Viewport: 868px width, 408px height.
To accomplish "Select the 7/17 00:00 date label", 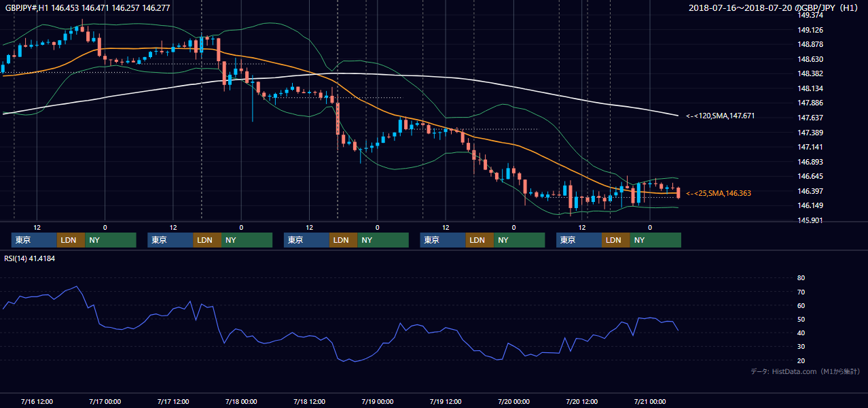I will point(105,401).
